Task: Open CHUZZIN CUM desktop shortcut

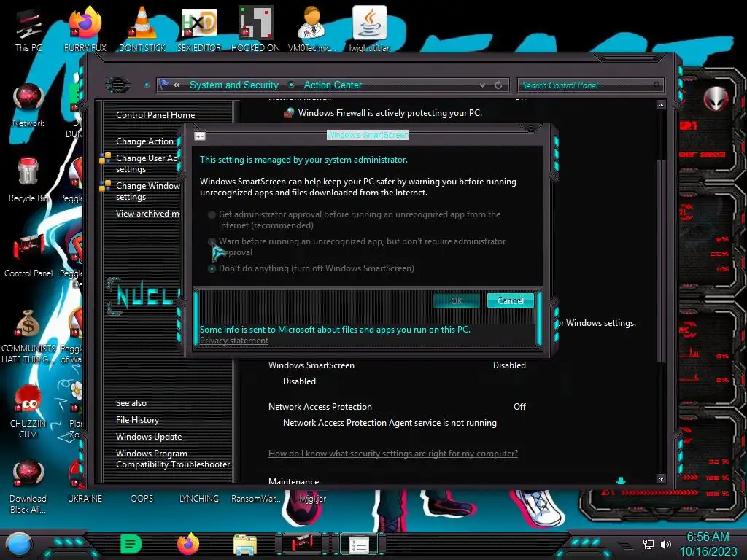Action: pyautogui.click(x=28, y=411)
